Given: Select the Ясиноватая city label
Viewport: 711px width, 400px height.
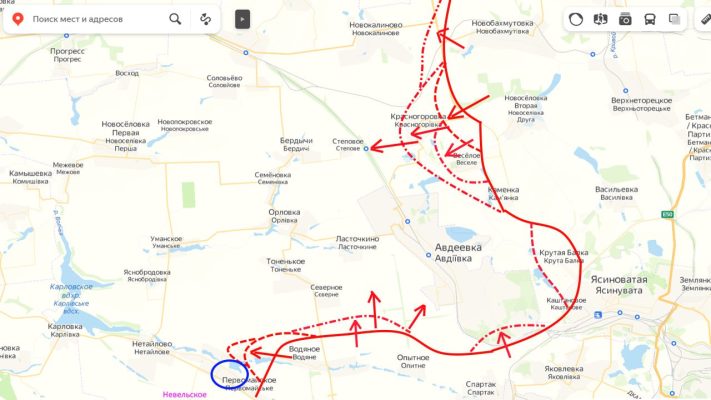Looking at the screenshot, I should (619, 279).
